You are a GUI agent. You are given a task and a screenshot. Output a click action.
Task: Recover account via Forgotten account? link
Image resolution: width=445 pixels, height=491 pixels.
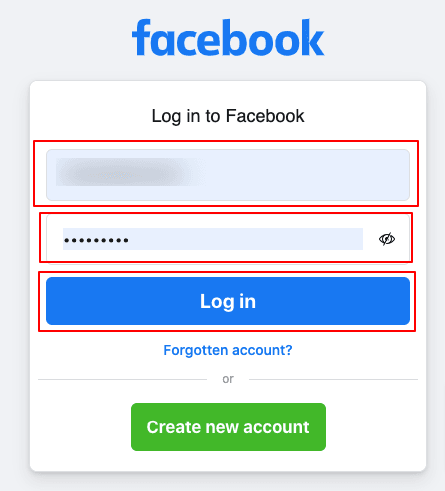pos(228,350)
